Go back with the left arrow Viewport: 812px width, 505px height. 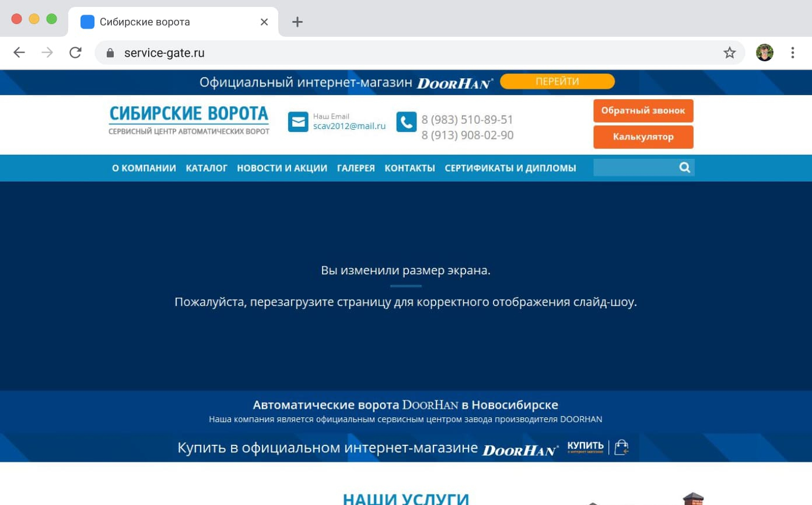click(19, 53)
